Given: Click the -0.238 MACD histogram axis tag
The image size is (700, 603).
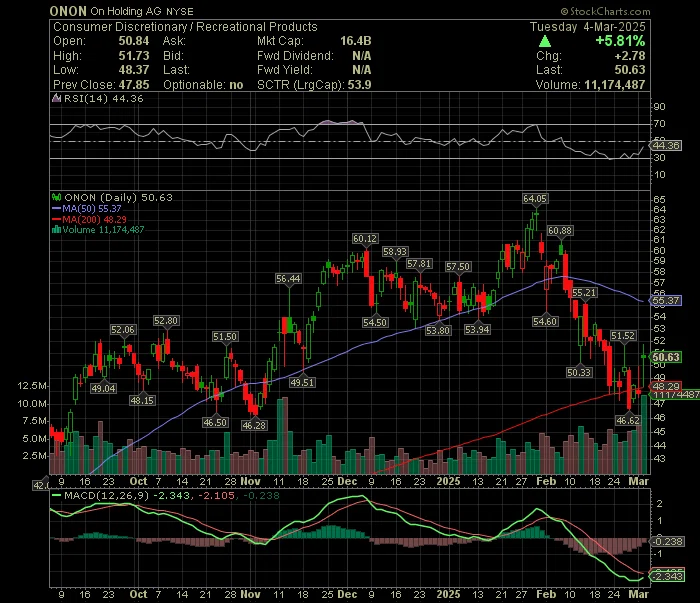Looking at the screenshot, I should pos(667,541).
